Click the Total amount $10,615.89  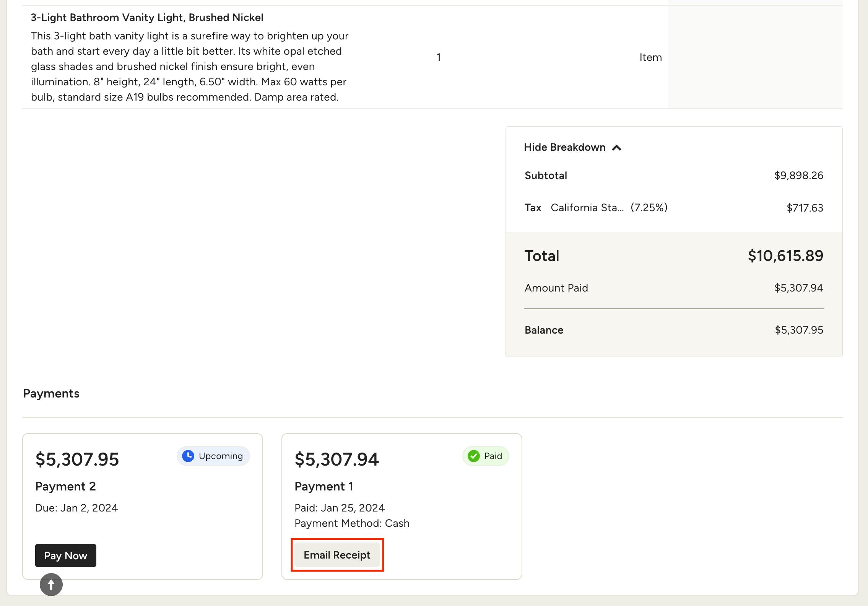[x=786, y=256]
